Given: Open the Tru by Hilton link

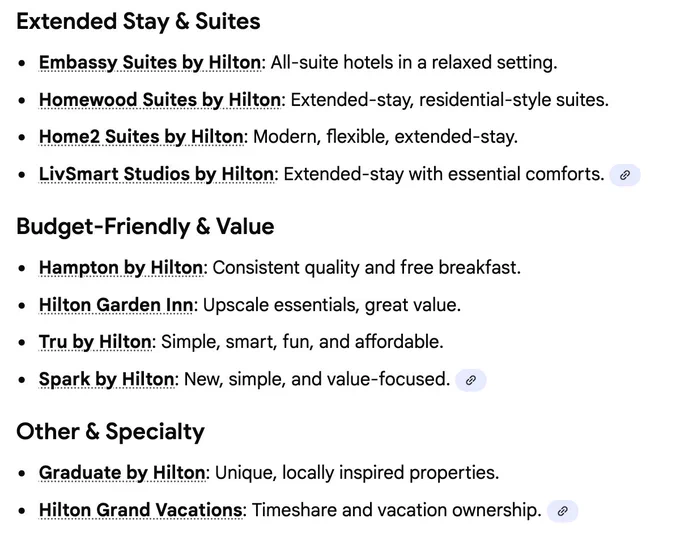Looking at the screenshot, I should (x=95, y=342).
